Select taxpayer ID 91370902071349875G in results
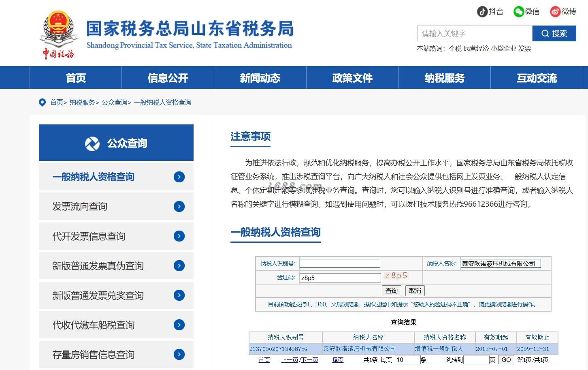This screenshot has width=588, height=370. tap(279, 349)
